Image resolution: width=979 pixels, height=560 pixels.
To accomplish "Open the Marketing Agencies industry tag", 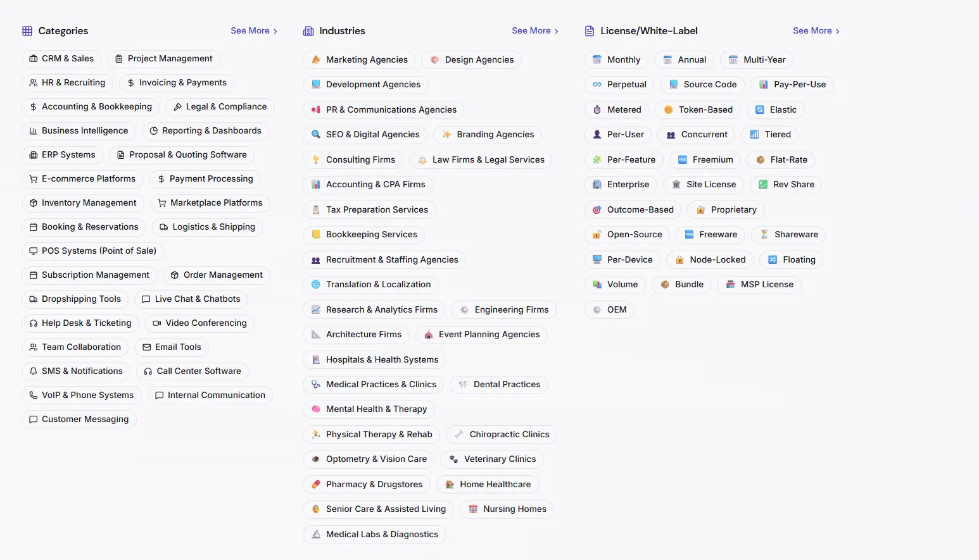I will coord(359,59).
